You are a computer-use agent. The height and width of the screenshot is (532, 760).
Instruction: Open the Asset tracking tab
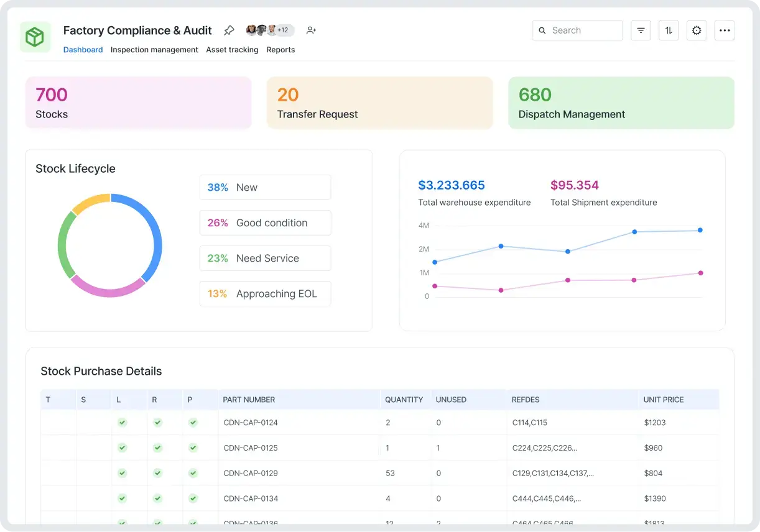232,50
